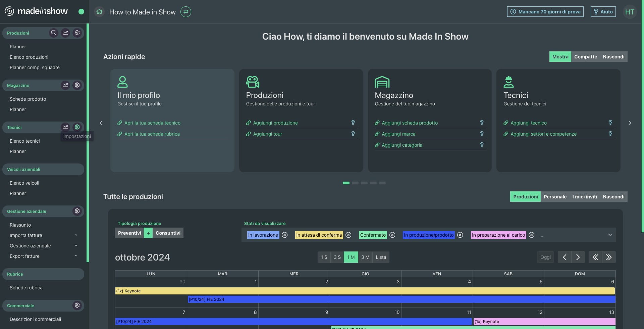Click the help icon for Aggiungi produzione
The height and width of the screenshot is (329, 644).
(x=353, y=123)
